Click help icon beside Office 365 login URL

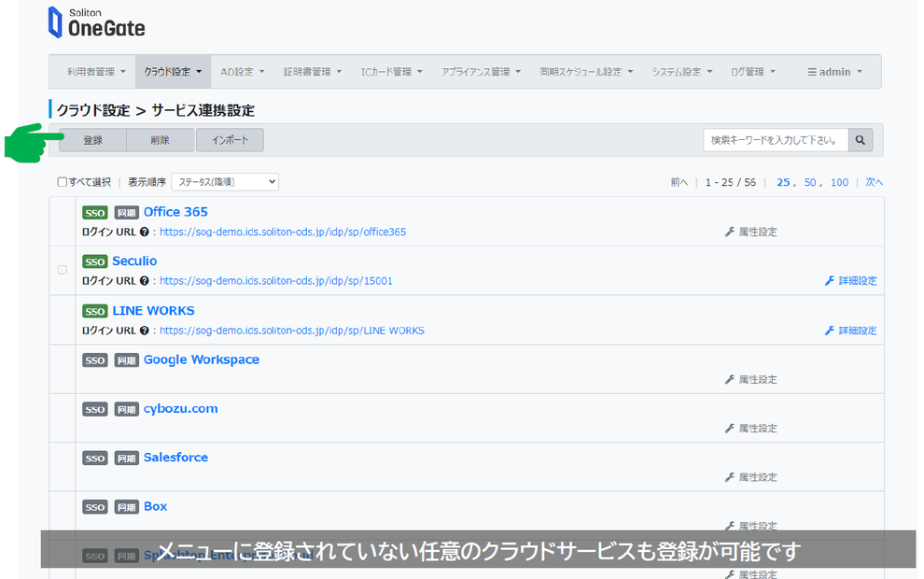(144, 232)
